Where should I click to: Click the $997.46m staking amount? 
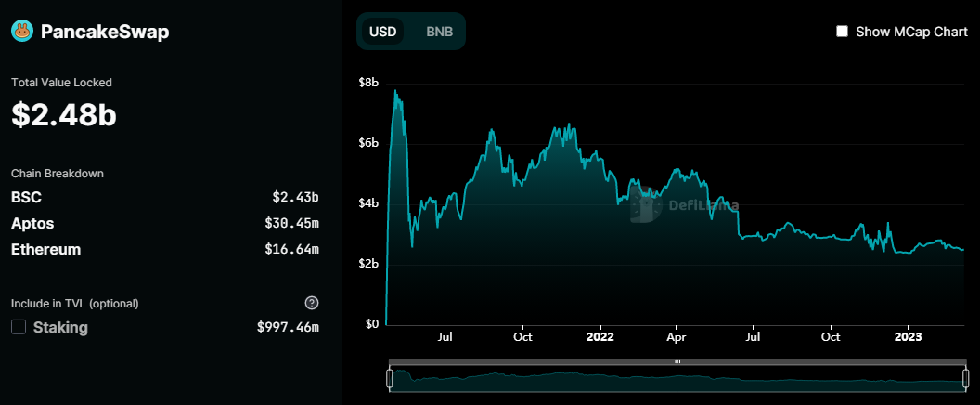pyautogui.click(x=288, y=327)
